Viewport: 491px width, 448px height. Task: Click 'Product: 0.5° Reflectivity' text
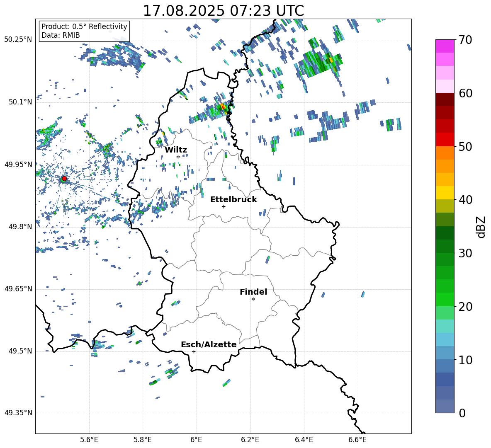(x=84, y=27)
